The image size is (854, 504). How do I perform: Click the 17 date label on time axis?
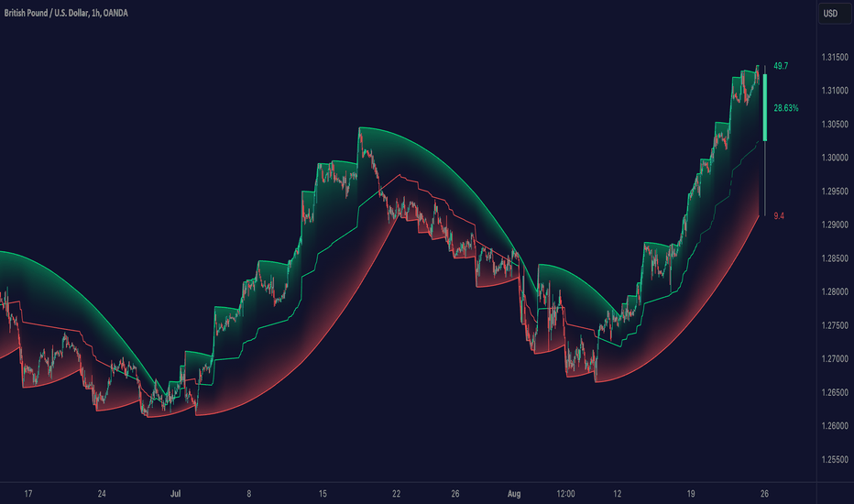[x=28, y=494]
